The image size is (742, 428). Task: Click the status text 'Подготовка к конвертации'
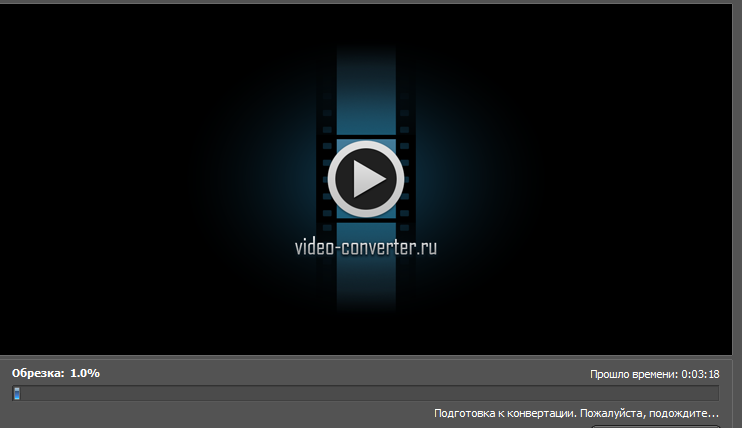505,413
